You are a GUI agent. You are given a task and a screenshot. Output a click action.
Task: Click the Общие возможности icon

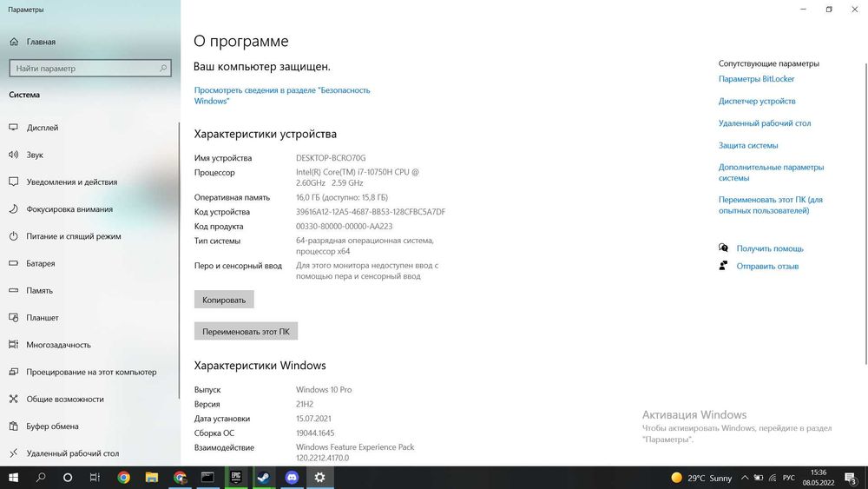click(x=14, y=399)
